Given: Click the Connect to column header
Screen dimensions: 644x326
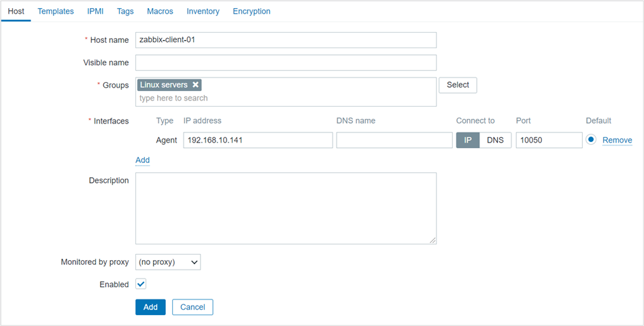Looking at the screenshot, I should tap(475, 121).
